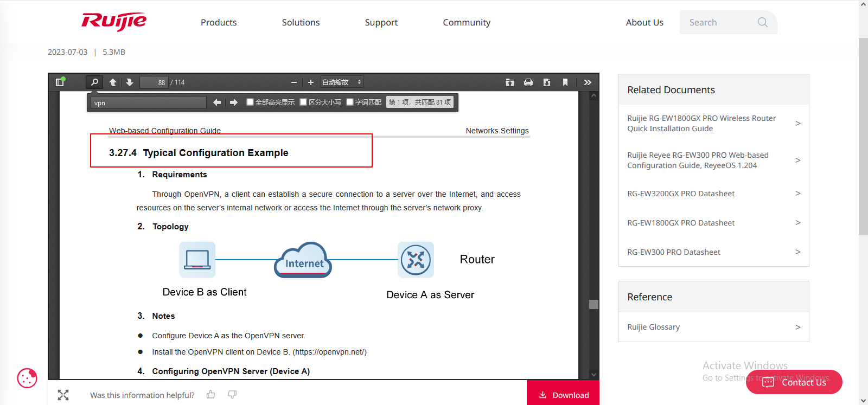This screenshot has width=868, height=405.
Task: Click the zoom out minus icon
Action: (x=294, y=82)
